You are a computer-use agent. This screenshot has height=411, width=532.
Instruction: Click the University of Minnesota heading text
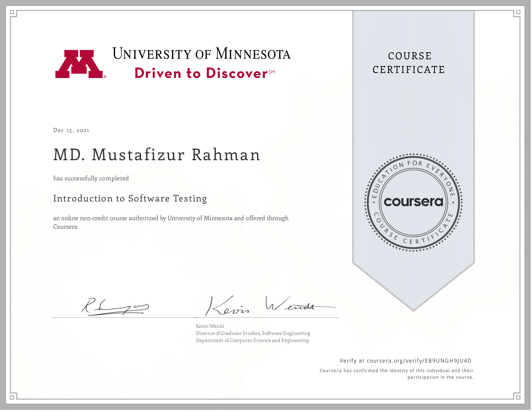coord(202,54)
